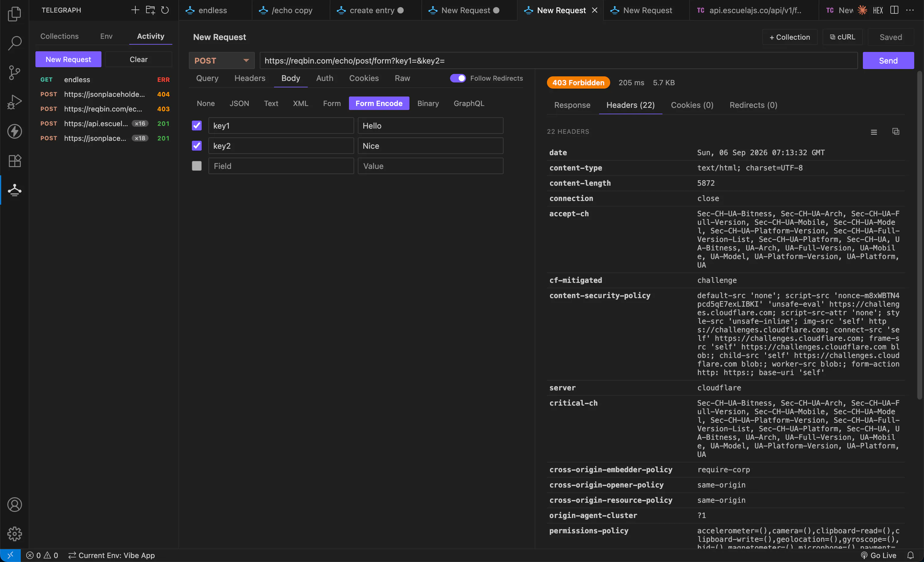Click the request URL input field
This screenshot has height=562, width=924.
click(x=558, y=60)
